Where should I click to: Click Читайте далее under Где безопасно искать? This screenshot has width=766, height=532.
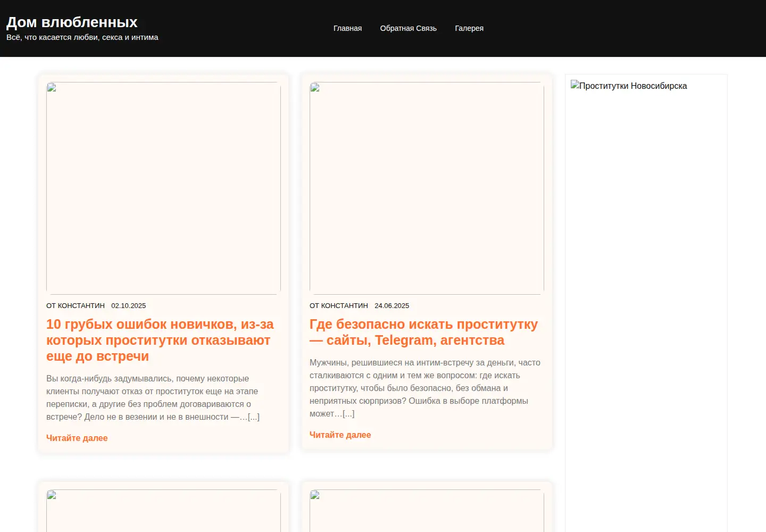click(x=340, y=435)
